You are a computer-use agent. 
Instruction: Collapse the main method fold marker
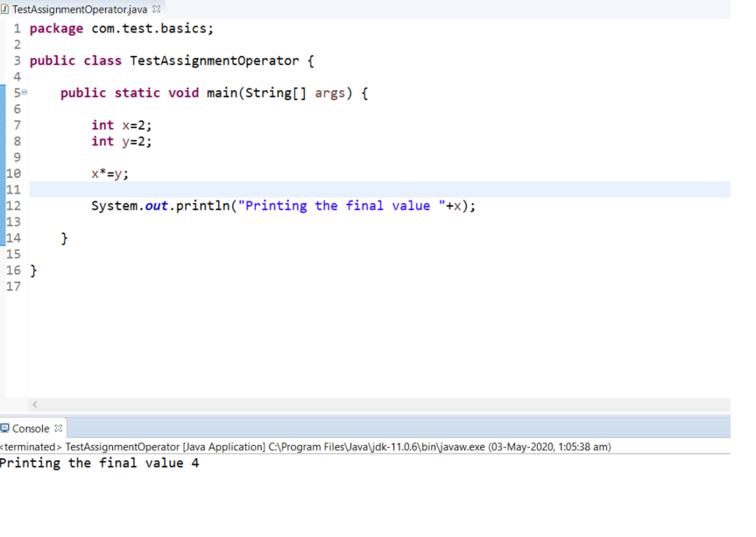(25, 93)
